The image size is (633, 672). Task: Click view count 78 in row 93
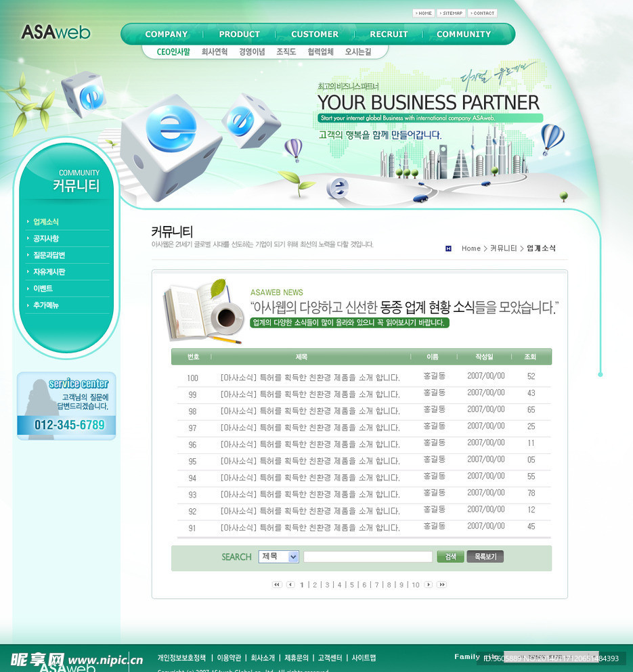[x=531, y=493]
